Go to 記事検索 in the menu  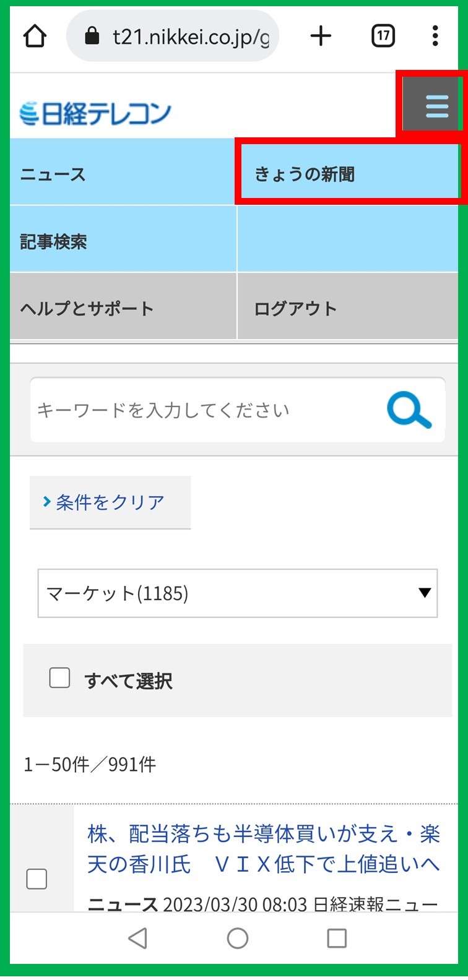123,241
